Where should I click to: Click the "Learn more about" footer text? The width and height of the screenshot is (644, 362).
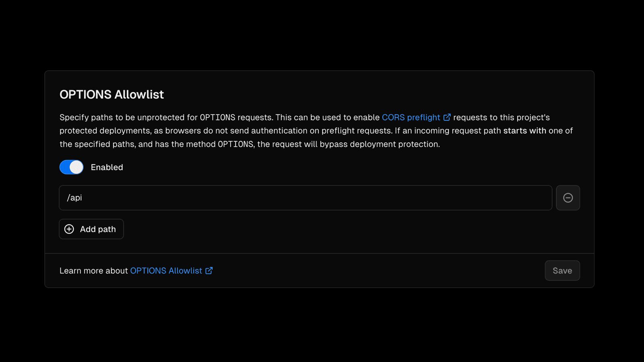point(93,271)
